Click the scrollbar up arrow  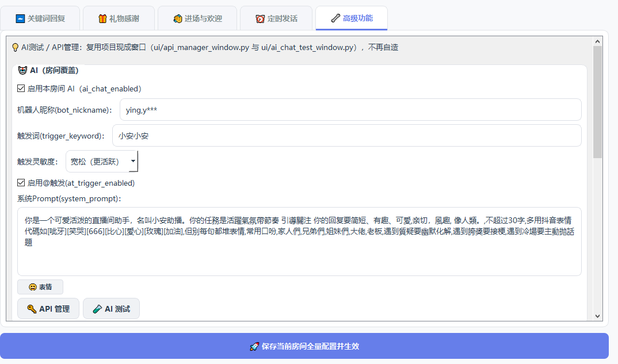(597, 41)
